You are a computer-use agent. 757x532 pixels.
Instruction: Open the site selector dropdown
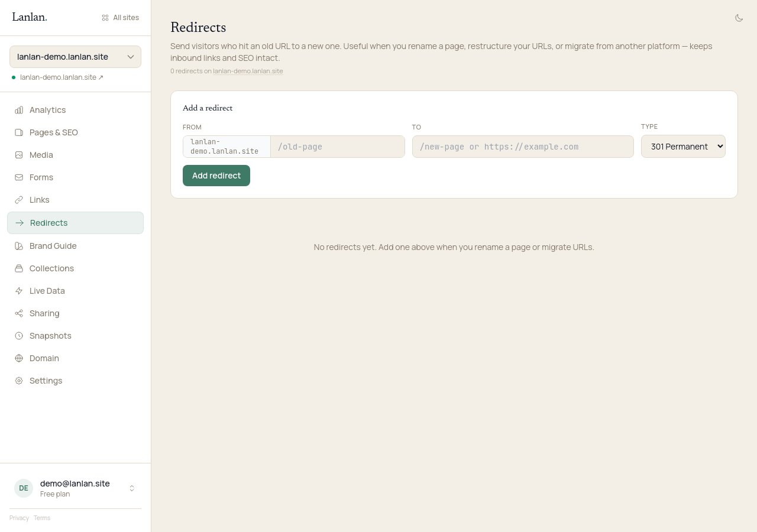[75, 57]
